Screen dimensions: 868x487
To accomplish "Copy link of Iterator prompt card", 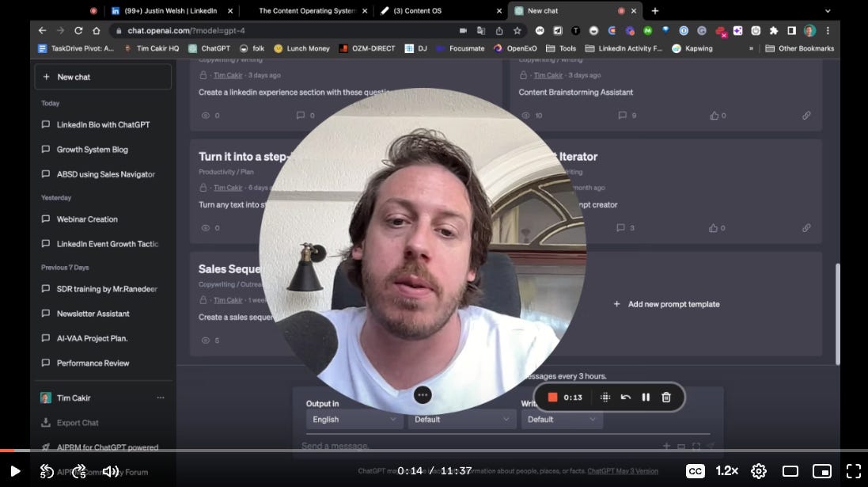I will pos(806,228).
